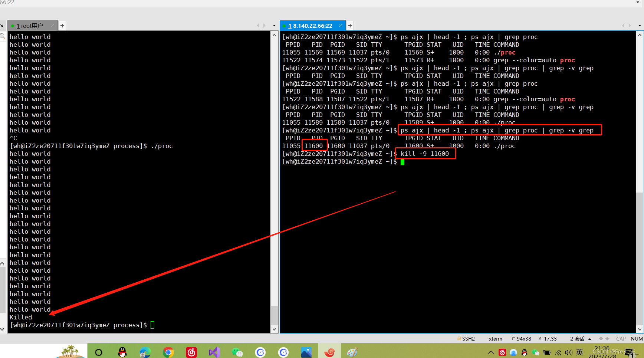Click the magnifier search icon in left pane
Screen dimensions: 644x358
(3, 36)
